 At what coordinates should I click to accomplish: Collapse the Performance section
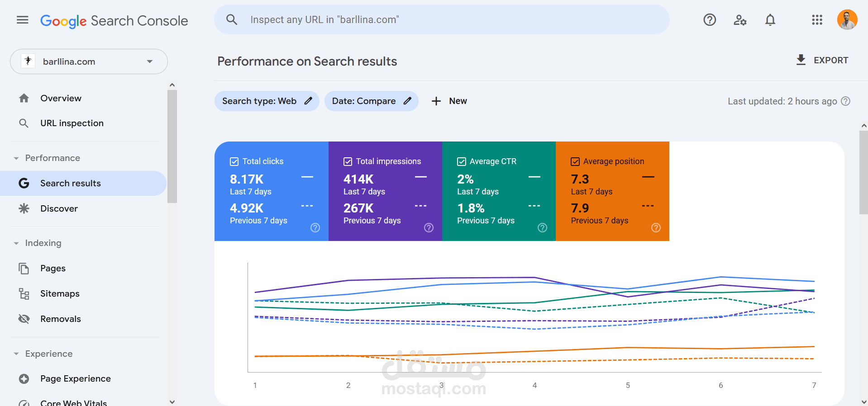click(x=16, y=158)
